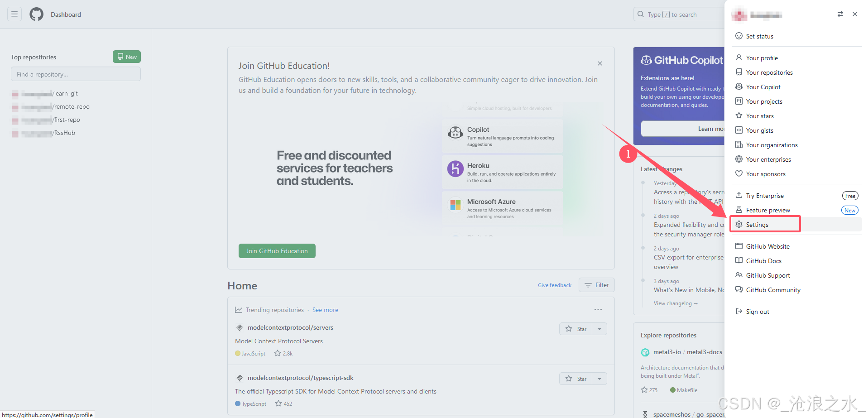Click the New badge on Feature preview

tap(850, 210)
